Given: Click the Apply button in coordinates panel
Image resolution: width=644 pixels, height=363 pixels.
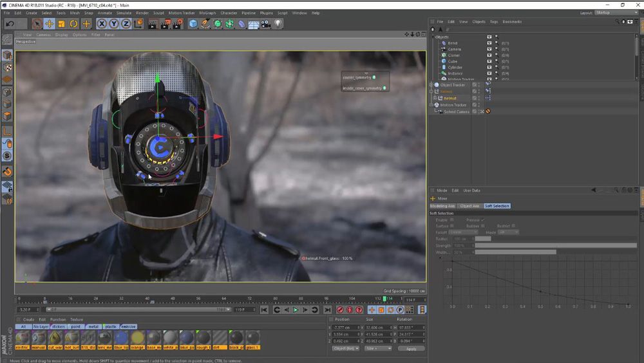Looking at the screenshot, I should click(x=411, y=348).
